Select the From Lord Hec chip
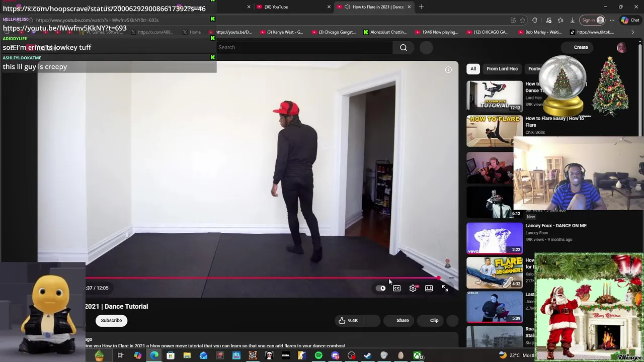The height and width of the screenshot is (362, 644). (502, 68)
